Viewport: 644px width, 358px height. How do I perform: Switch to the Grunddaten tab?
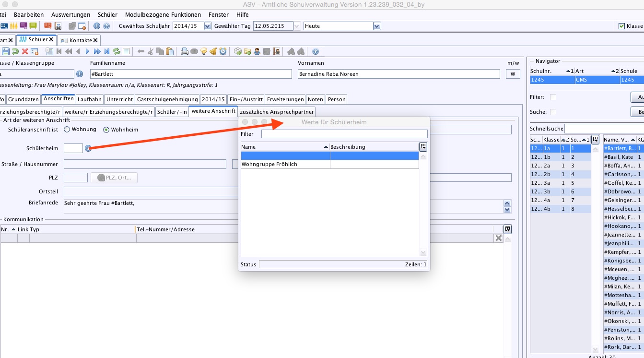[23, 99]
